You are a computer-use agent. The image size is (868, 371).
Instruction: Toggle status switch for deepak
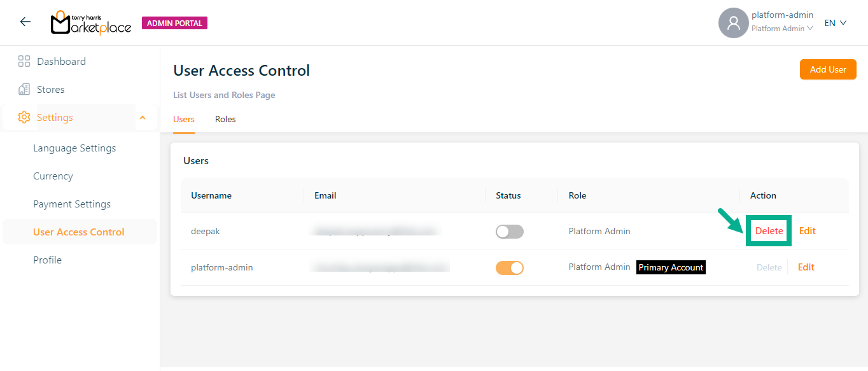[509, 232]
